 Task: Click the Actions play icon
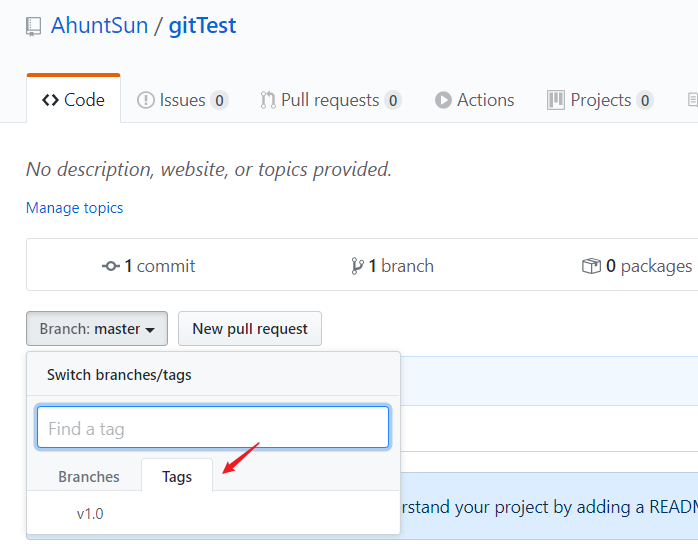tap(443, 100)
